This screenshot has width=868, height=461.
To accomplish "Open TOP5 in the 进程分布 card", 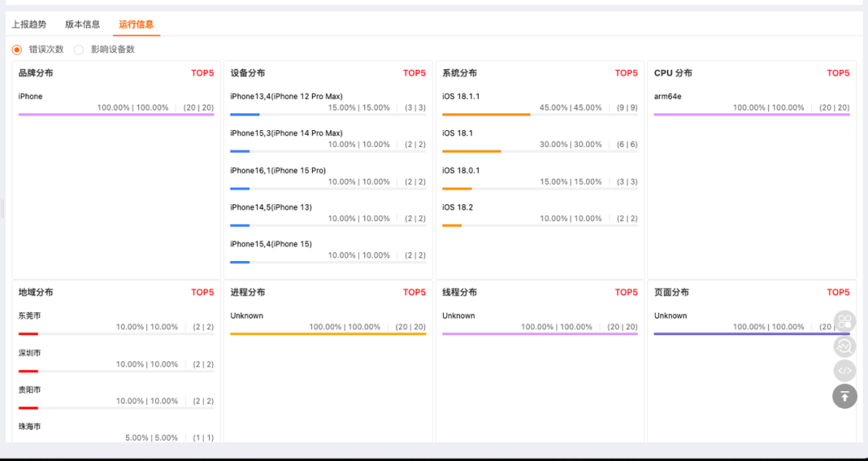I will (x=414, y=292).
